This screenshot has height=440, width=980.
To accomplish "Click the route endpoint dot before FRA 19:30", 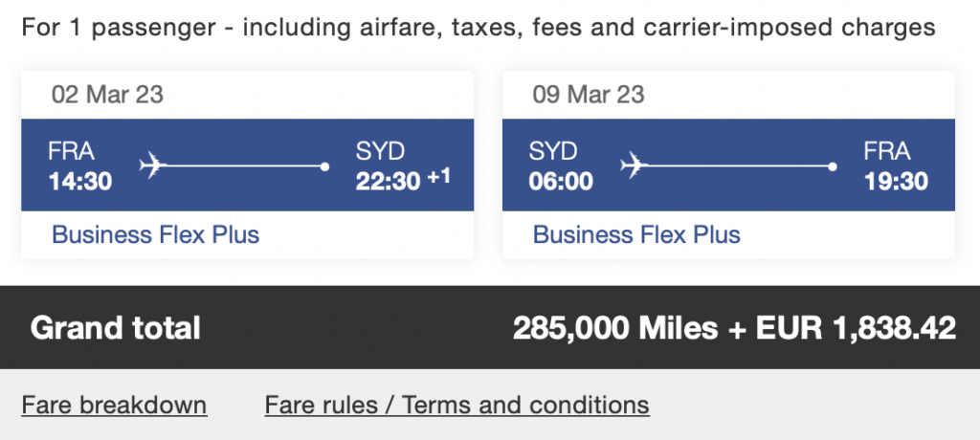I will tap(834, 166).
